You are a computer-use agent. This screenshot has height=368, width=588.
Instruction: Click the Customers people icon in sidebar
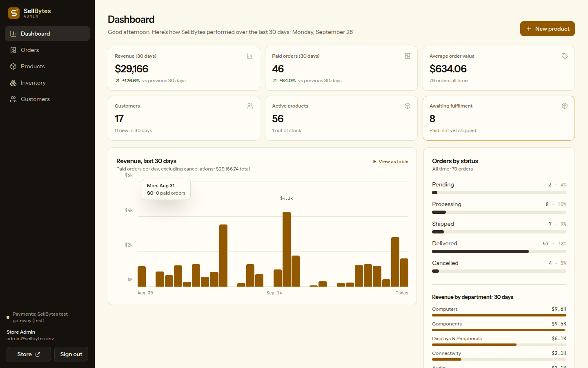[x=13, y=99]
